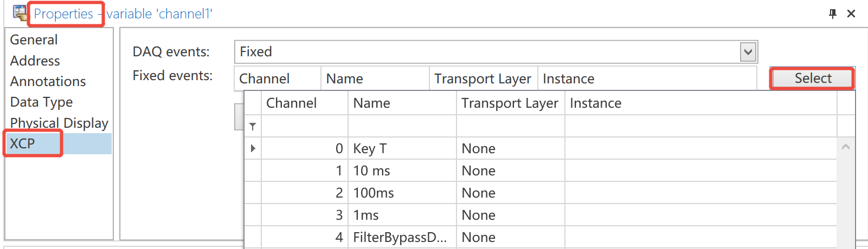This screenshot has width=868, height=249.
Task: Click the Properties window icon in title bar
Action: point(20,13)
